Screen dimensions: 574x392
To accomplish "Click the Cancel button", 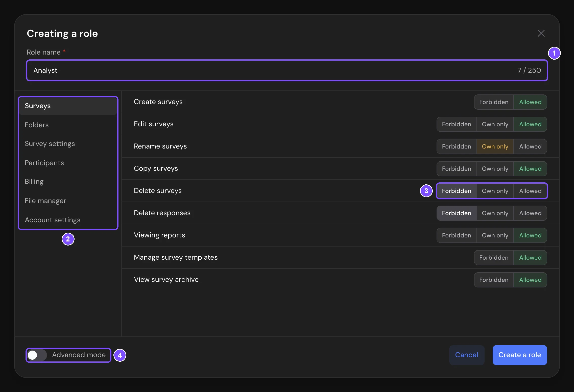I will coord(467,355).
